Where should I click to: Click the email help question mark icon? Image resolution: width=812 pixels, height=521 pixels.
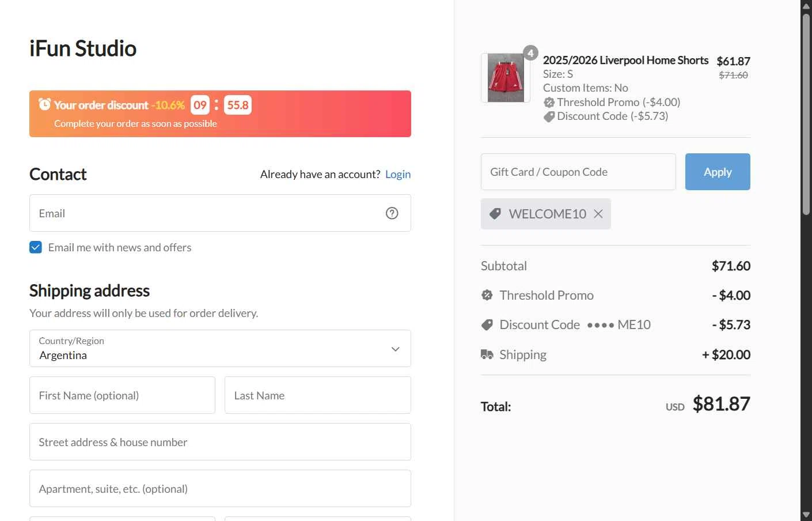[392, 213]
